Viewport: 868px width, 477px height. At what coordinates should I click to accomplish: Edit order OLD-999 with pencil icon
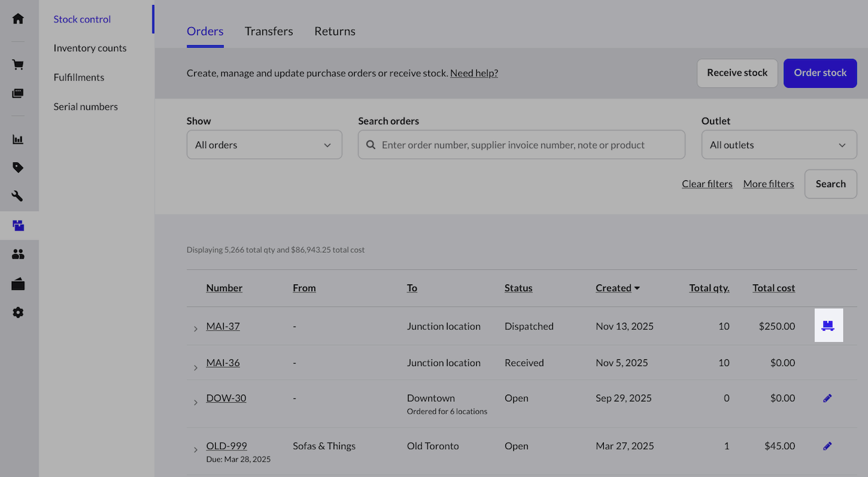click(827, 446)
